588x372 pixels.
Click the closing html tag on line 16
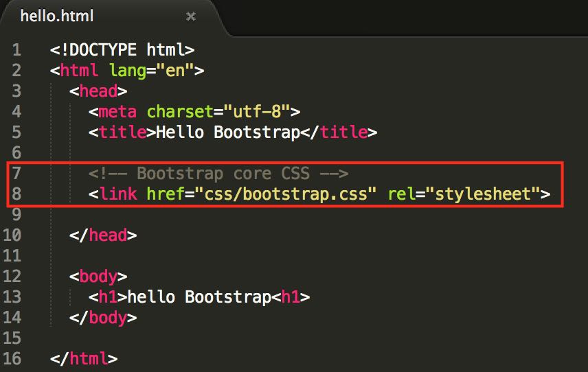coord(84,359)
